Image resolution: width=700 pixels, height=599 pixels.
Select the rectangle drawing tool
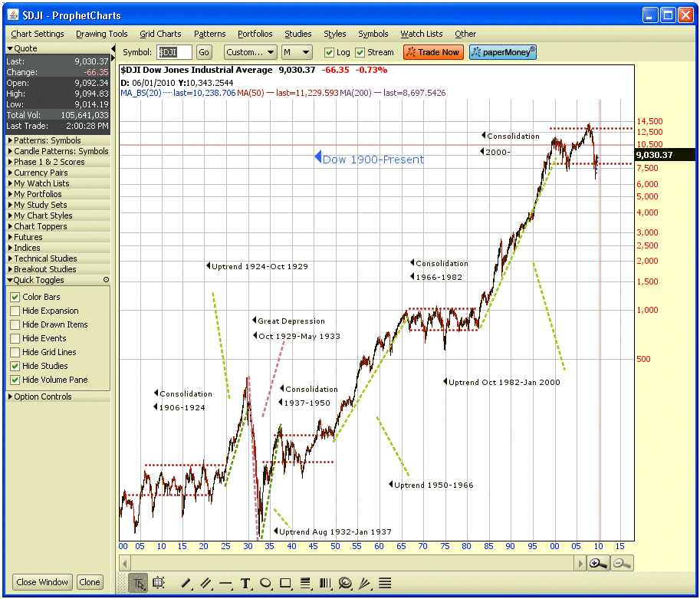point(285,583)
